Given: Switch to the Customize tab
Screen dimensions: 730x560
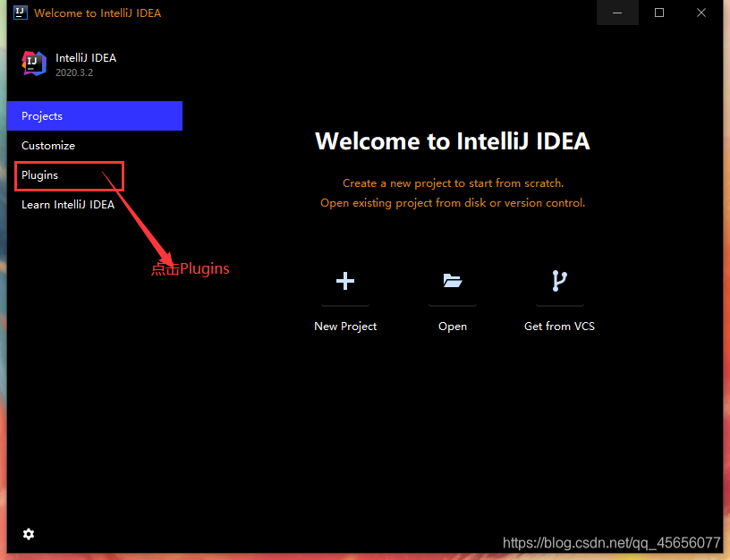Looking at the screenshot, I should tap(95, 146).
